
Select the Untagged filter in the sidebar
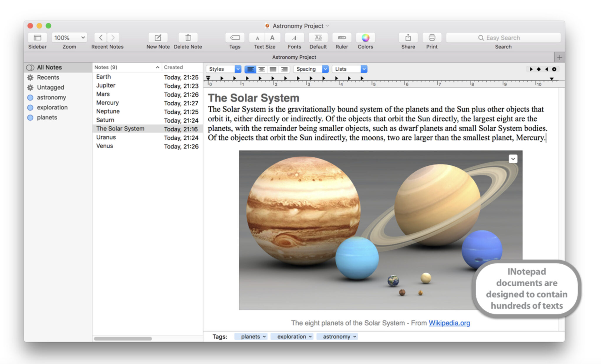tap(50, 87)
